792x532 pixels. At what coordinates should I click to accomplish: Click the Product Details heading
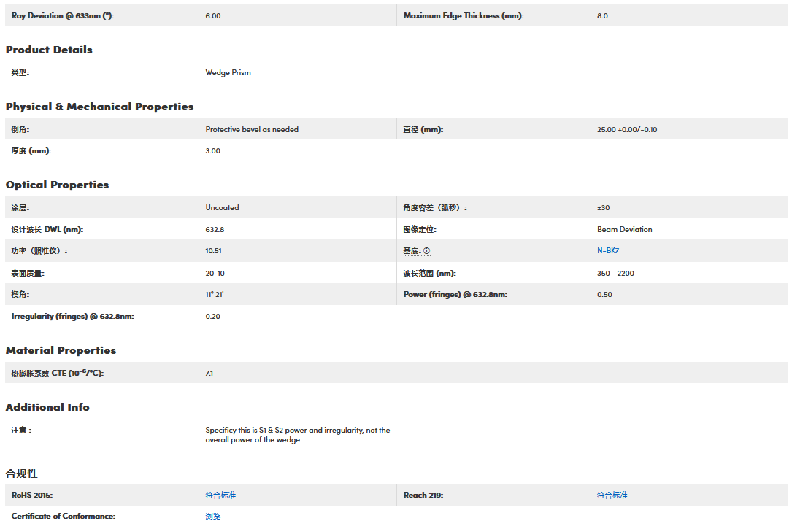49,50
